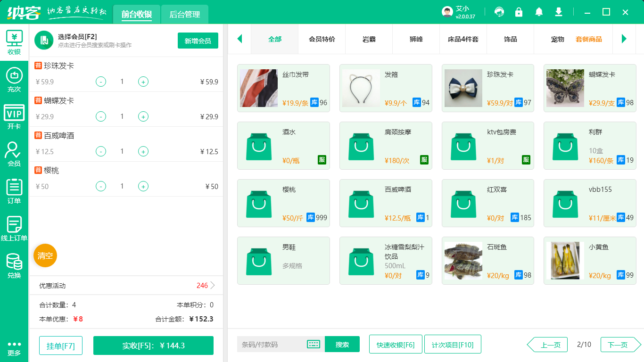Click the lock screen padlock icon
The width and height of the screenshot is (644, 362).
(x=519, y=12)
